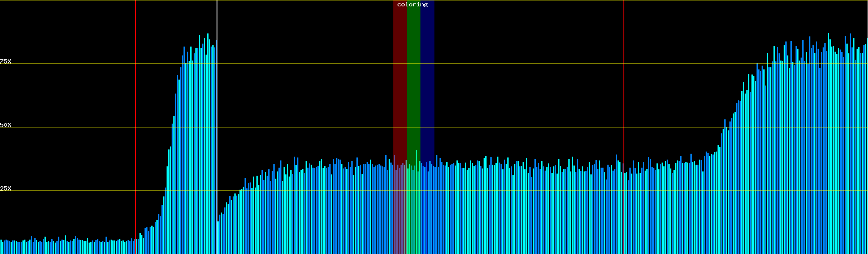
Task: Click the tall bar inside dark red band
Action: click(394, 203)
